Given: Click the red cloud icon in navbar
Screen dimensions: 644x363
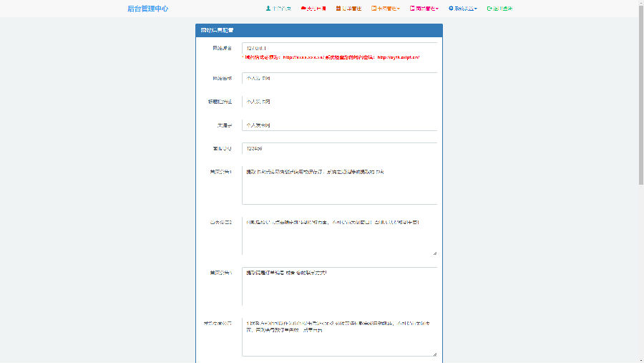Looking at the screenshot, I should pyautogui.click(x=303, y=8).
